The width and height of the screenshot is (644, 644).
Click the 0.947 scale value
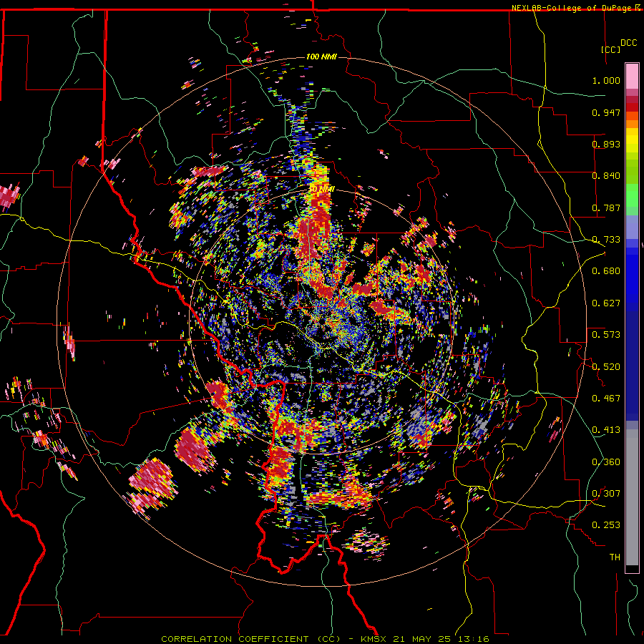coord(606,112)
